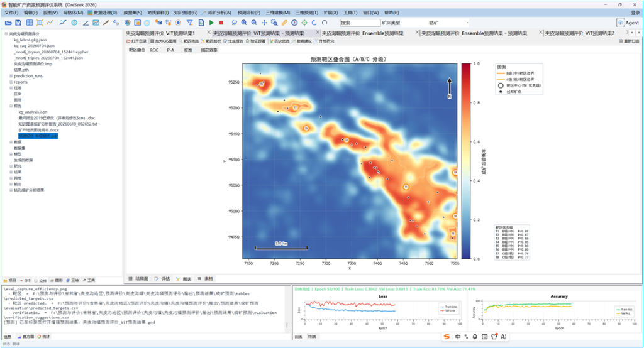Open the GIS panel tab
Screen dimensions: 644x348
[25, 280]
